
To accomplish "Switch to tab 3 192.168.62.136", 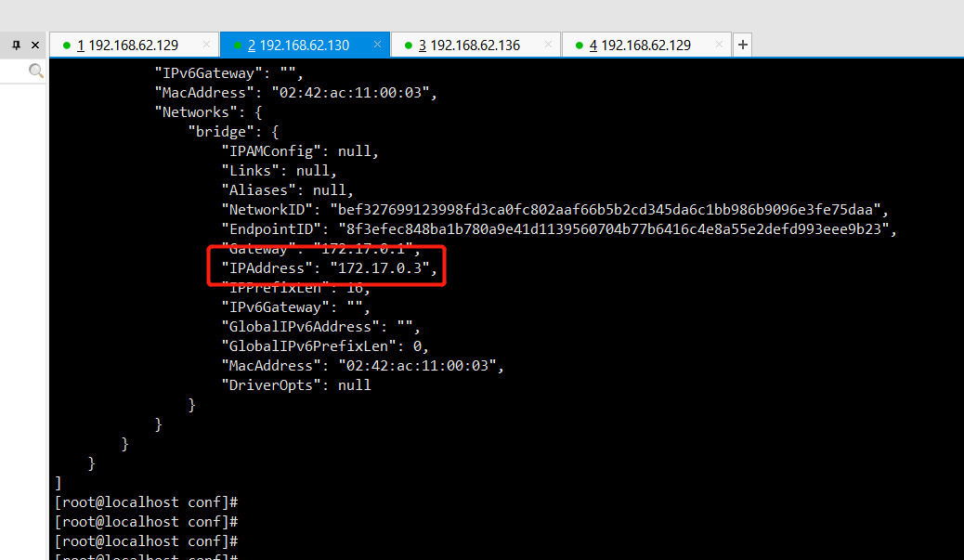I will coord(474,44).
